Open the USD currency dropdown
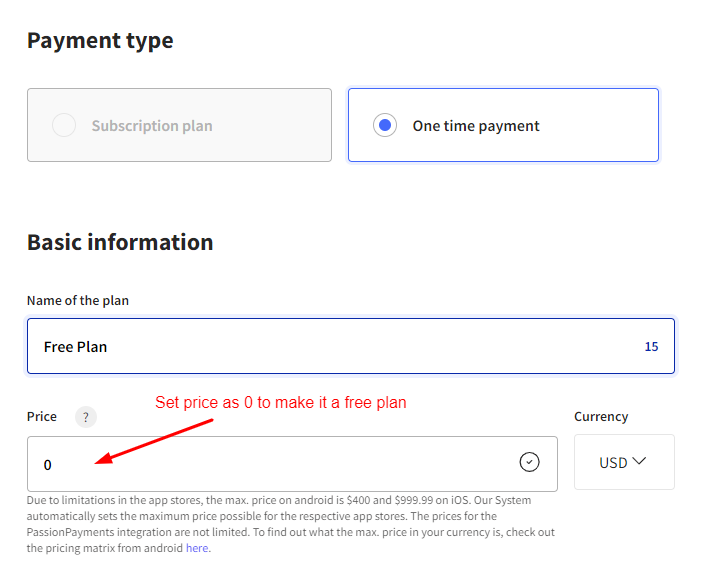The width and height of the screenshot is (719, 576). point(624,462)
